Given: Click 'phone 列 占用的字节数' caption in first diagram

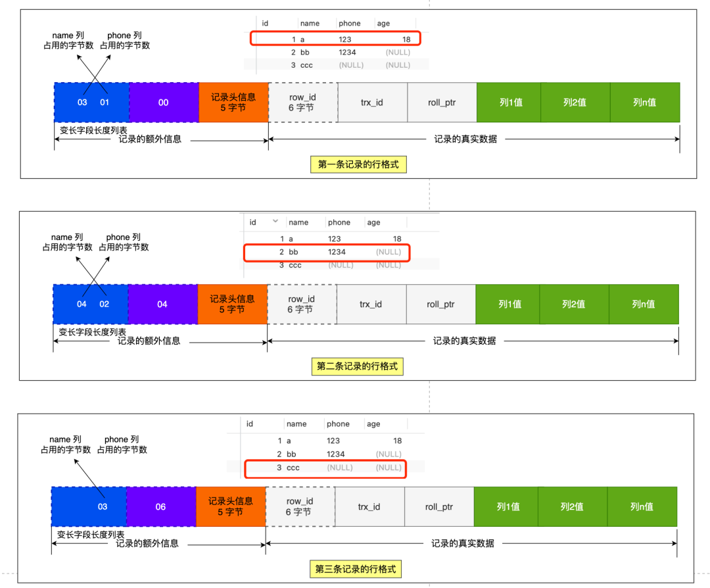Looking at the screenshot, I should click(x=125, y=40).
